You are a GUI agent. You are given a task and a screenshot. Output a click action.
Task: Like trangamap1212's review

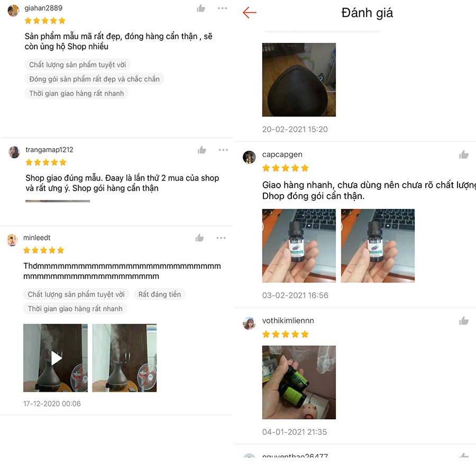coord(202,150)
